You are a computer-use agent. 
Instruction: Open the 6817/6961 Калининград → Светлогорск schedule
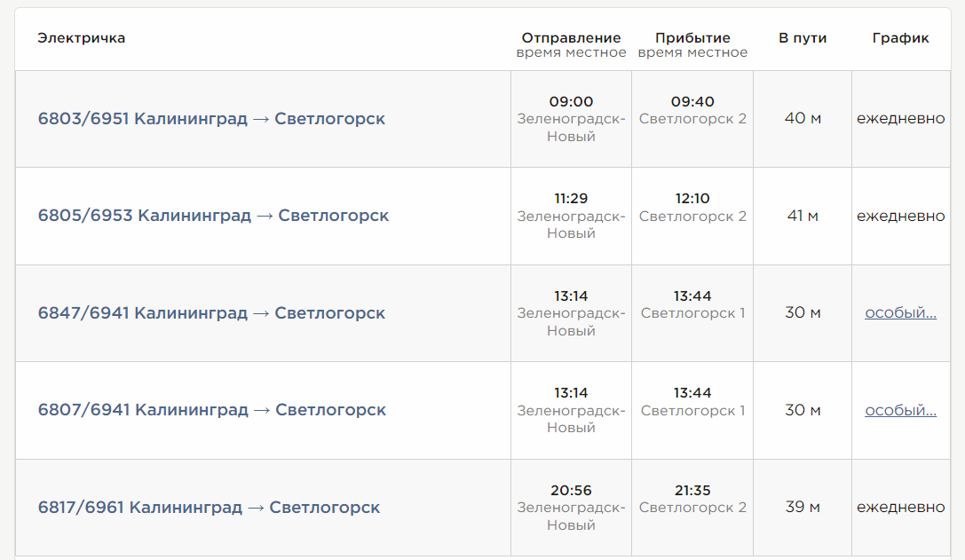[210, 508]
